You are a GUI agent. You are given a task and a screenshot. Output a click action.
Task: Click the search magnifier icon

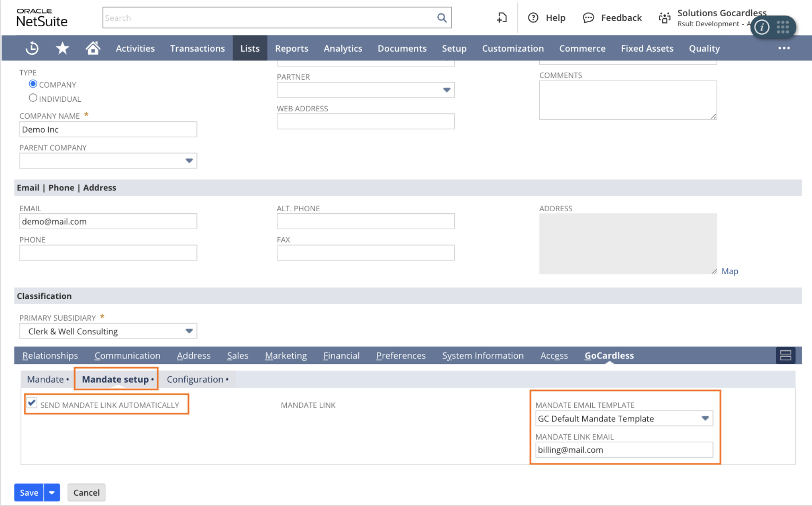[442, 18]
